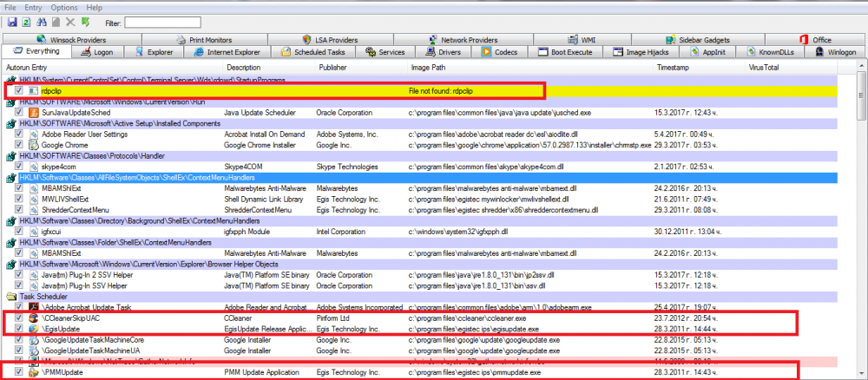Viewport: 868px width, 380px height.
Task: Click the DLL icon beside igfxcui
Action: click(x=33, y=231)
